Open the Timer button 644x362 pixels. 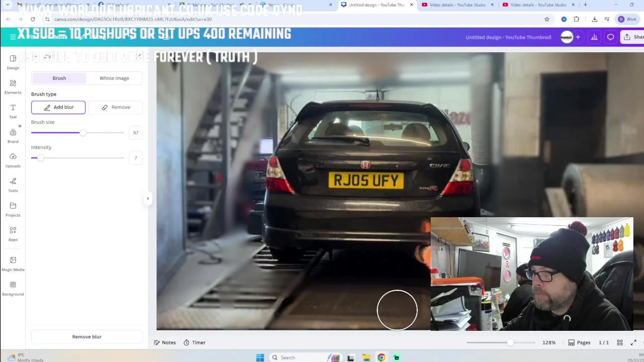194,342
